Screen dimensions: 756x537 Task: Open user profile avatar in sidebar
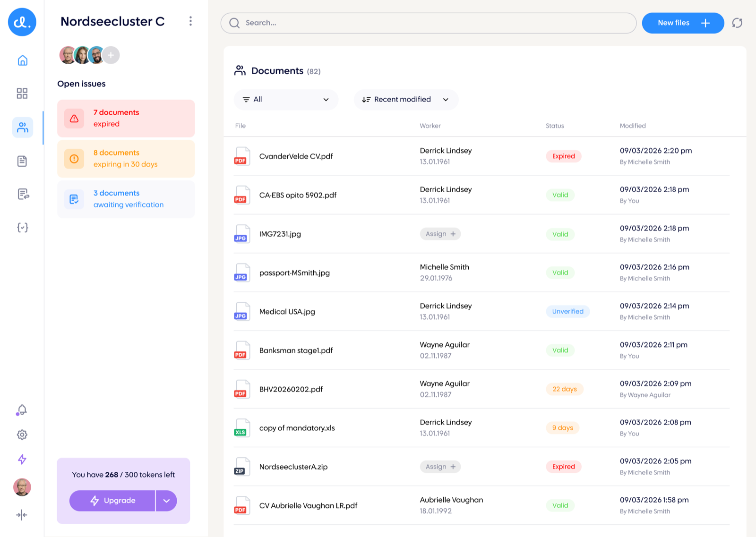(x=22, y=487)
